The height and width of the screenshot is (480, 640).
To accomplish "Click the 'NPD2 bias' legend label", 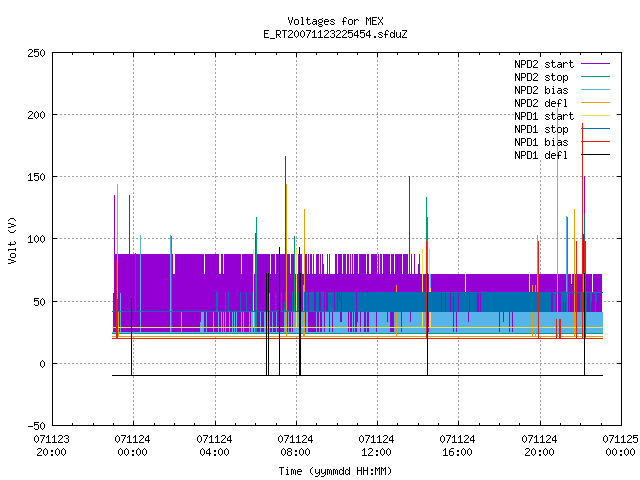I will (541, 90).
